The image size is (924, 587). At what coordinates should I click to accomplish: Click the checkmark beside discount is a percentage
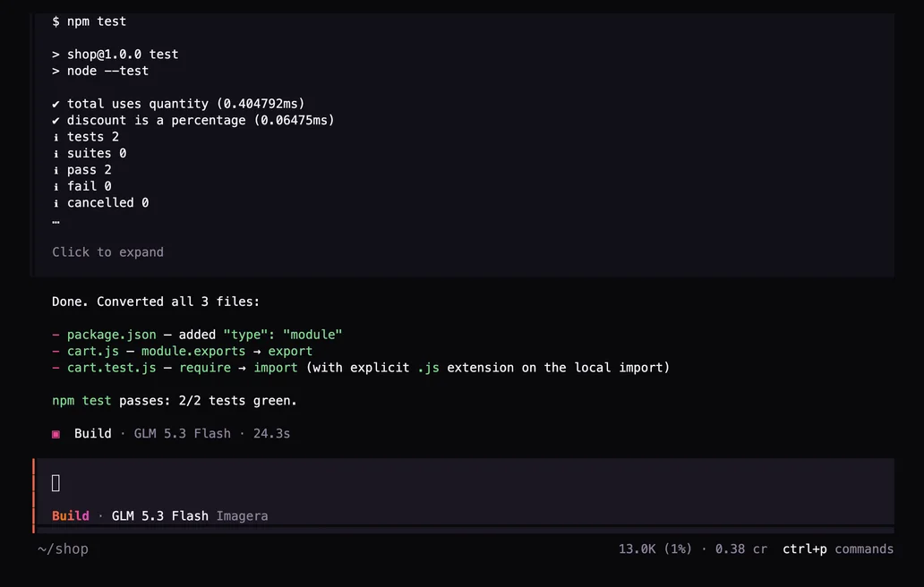pos(56,121)
